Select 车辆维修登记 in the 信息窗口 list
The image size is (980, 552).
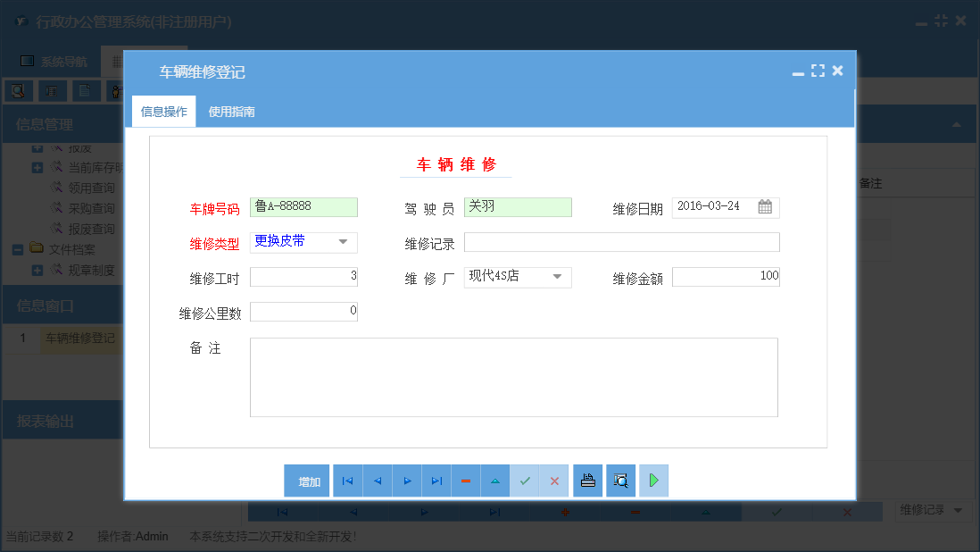[x=79, y=339]
